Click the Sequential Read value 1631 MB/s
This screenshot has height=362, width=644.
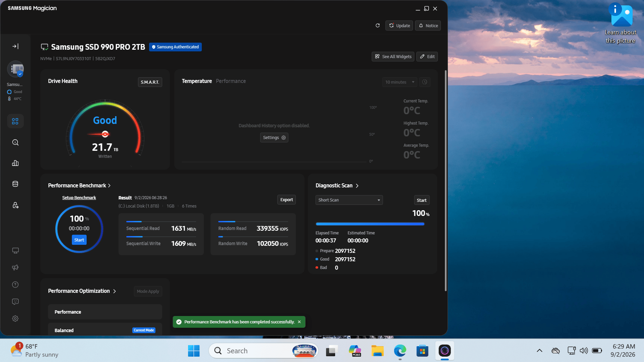pyautogui.click(x=184, y=229)
